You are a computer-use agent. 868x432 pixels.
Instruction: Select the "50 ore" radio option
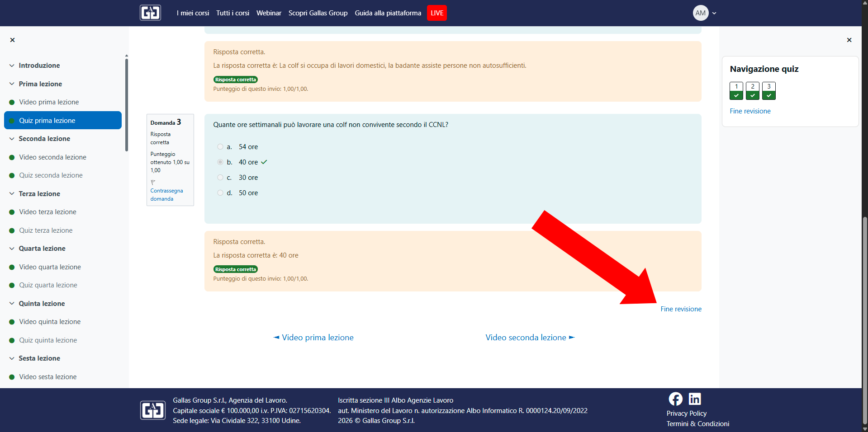point(220,193)
